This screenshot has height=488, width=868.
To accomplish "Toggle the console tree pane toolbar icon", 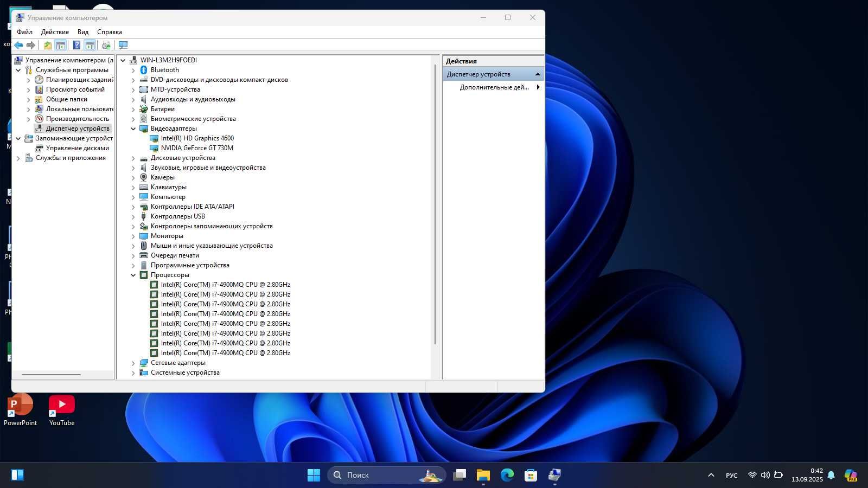I will (61, 45).
